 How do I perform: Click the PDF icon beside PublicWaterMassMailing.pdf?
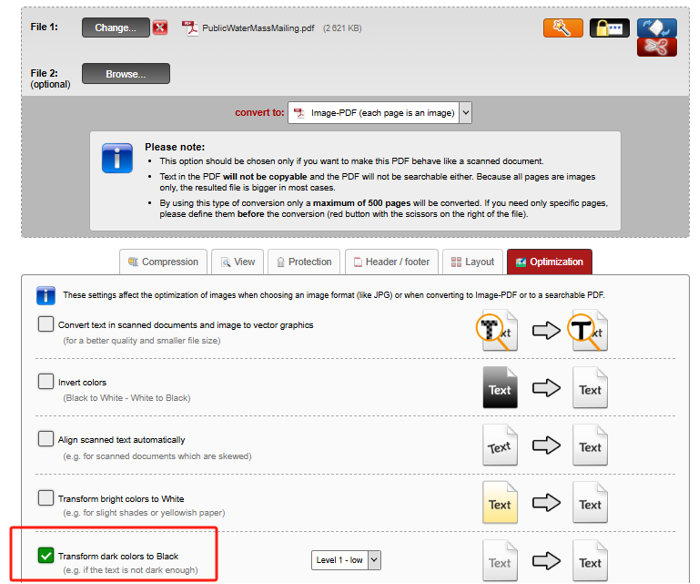tap(190, 28)
